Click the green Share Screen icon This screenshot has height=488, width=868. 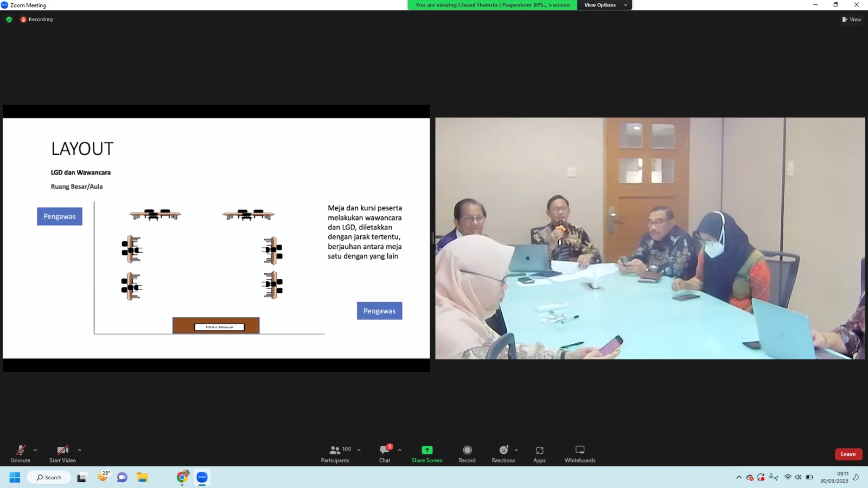(x=427, y=450)
